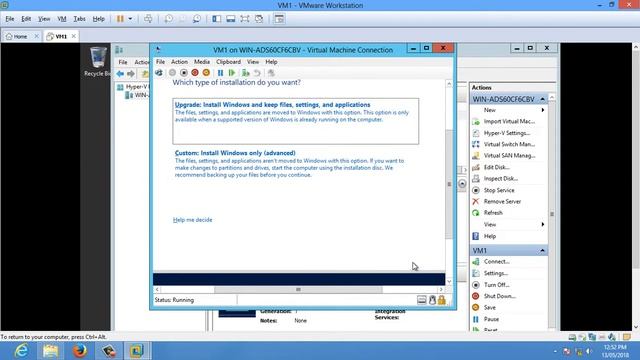Collapse the WIN-ADS60CF6CBV actions section
Screen dimensions: 640x360
542,99
